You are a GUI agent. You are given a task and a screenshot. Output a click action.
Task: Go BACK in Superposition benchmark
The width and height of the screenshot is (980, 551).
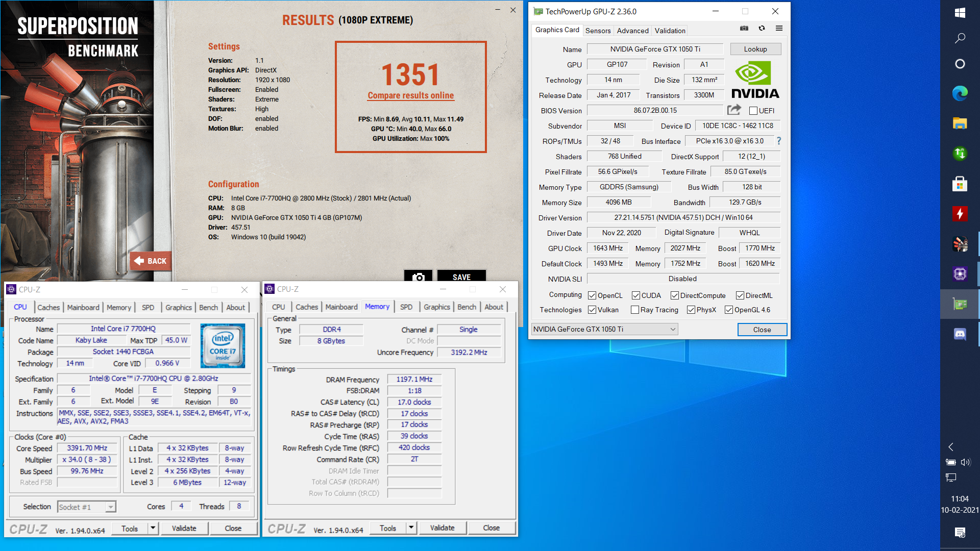[151, 261]
